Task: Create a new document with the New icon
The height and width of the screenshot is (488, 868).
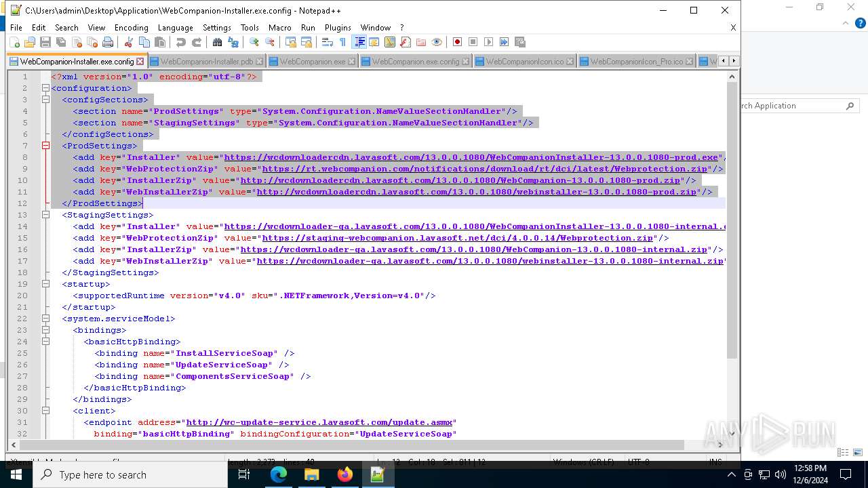Action: pyautogui.click(x=14, y=42)
